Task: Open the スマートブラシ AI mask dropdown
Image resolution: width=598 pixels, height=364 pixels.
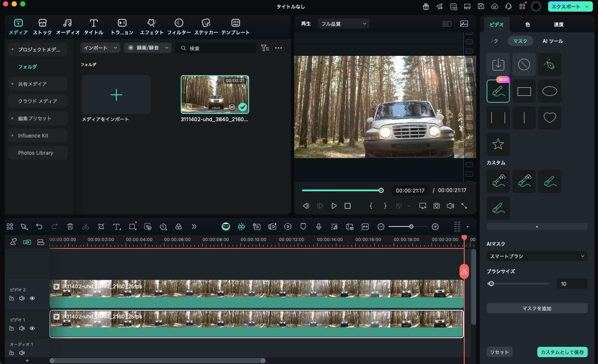Action: [x=537, y=256]
